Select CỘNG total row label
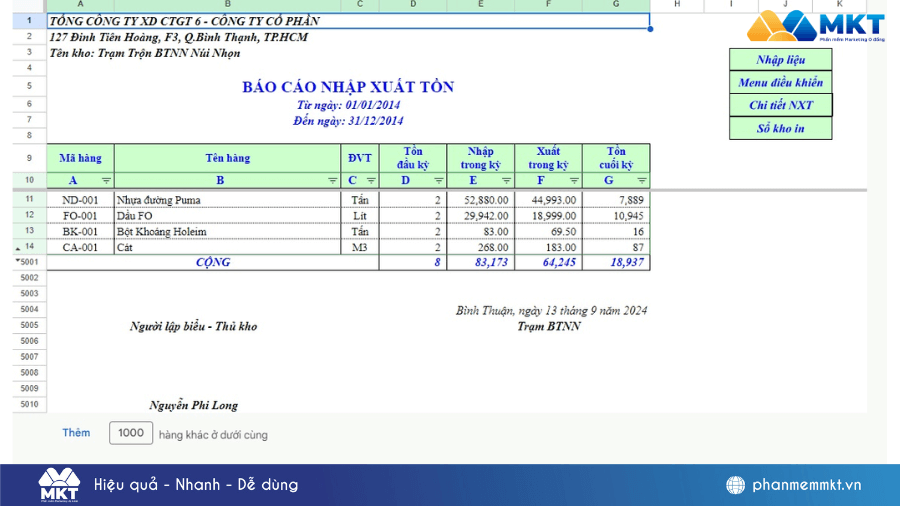 pos(213,262)
